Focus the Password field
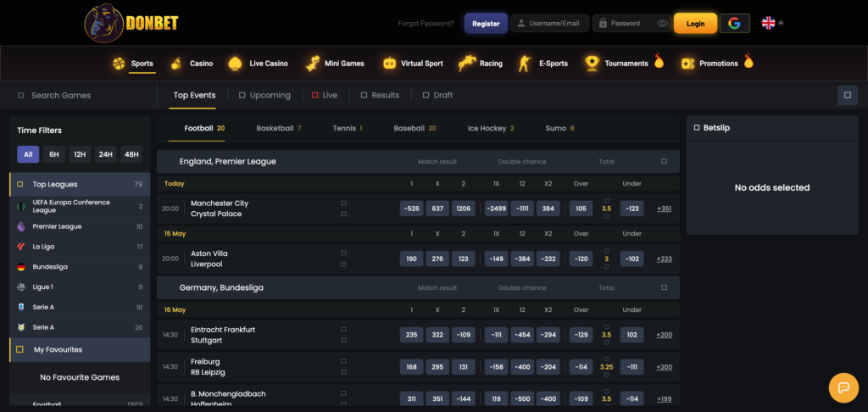This screenshot has height=412, width=868. pos(632,23)
